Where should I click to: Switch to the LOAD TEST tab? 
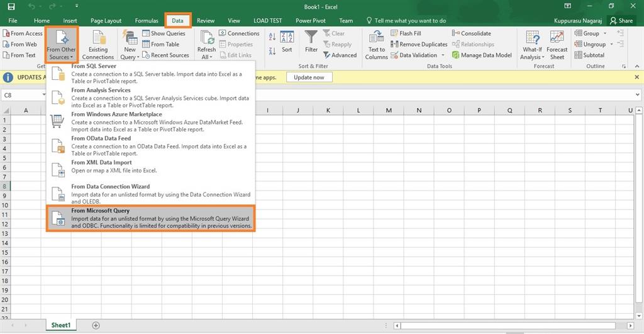(x=268, y=21)
